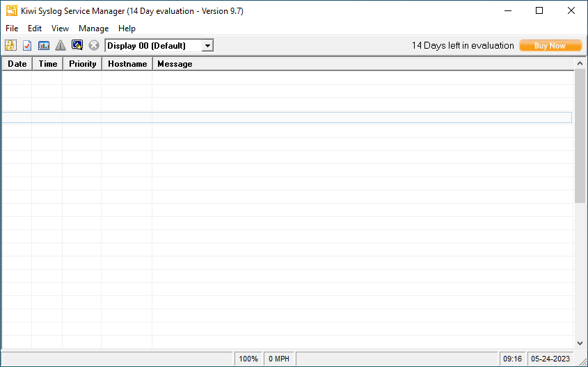Image resolution: width=588 pixels, height=367 pixels.
Task: Click the Hostname column header
Action: (127, 64)
